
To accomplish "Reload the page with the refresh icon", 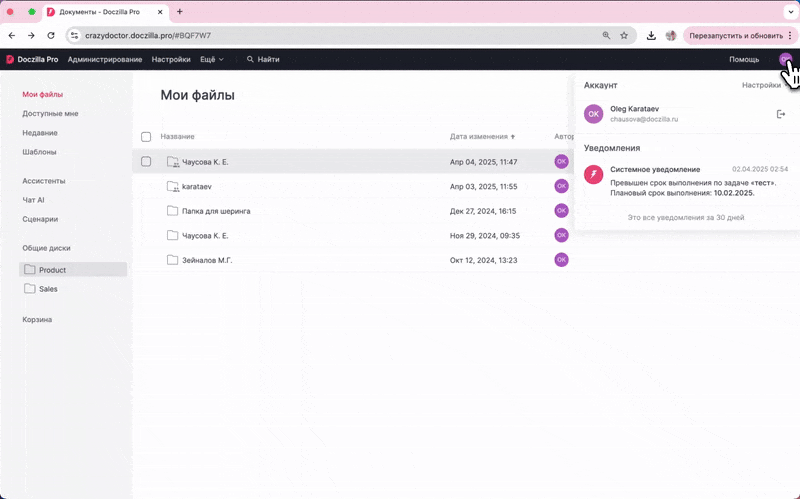I will (51, 35).
